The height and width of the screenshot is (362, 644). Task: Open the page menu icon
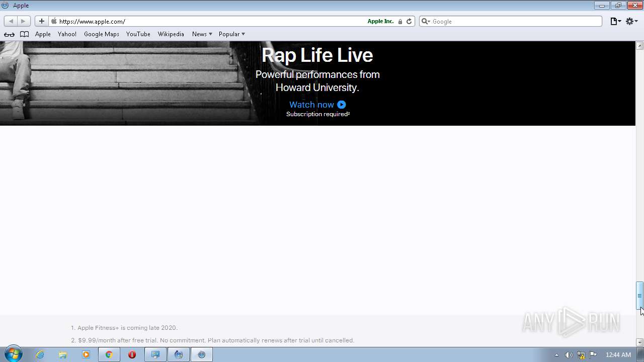(x=616, y=21)
